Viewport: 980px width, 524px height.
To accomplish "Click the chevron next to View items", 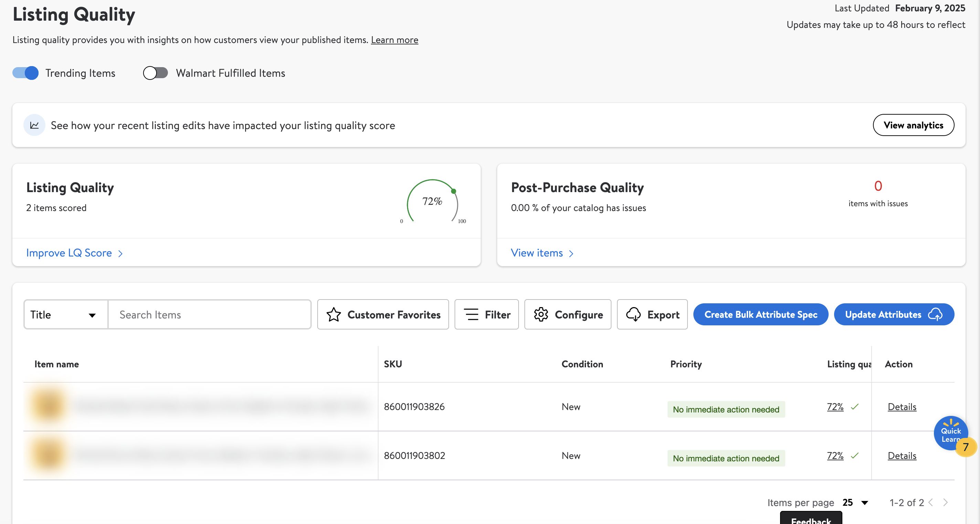I will pos(571,254).
